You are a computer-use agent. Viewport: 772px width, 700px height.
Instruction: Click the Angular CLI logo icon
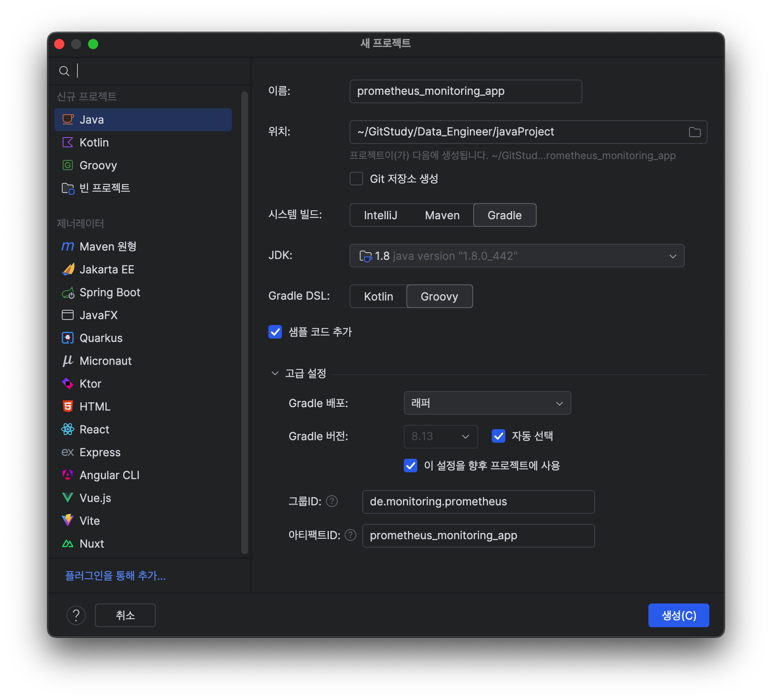click(x=68, y=475)
